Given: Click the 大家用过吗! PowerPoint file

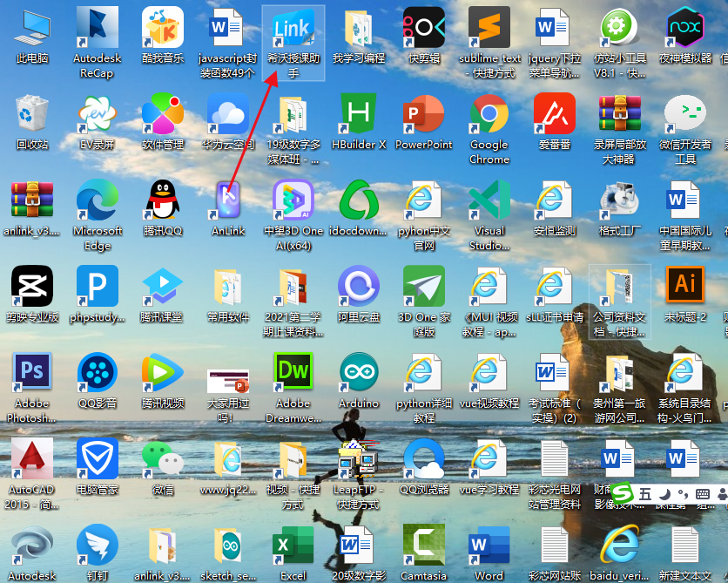Looking at the screenshot, I should (228, 383).
